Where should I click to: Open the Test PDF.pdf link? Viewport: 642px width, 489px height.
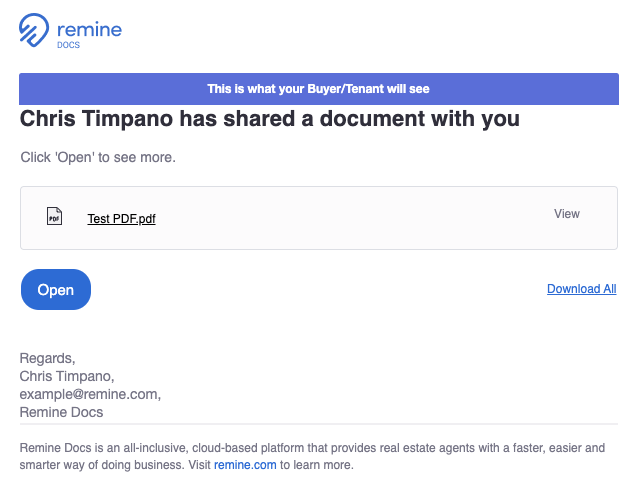tap(121, 219)
